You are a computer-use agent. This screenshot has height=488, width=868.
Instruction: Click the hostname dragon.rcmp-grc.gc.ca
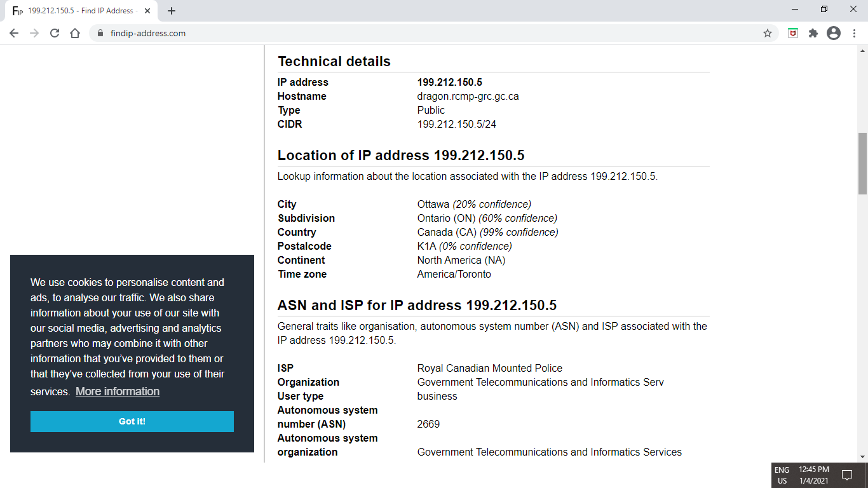point(468,97)
